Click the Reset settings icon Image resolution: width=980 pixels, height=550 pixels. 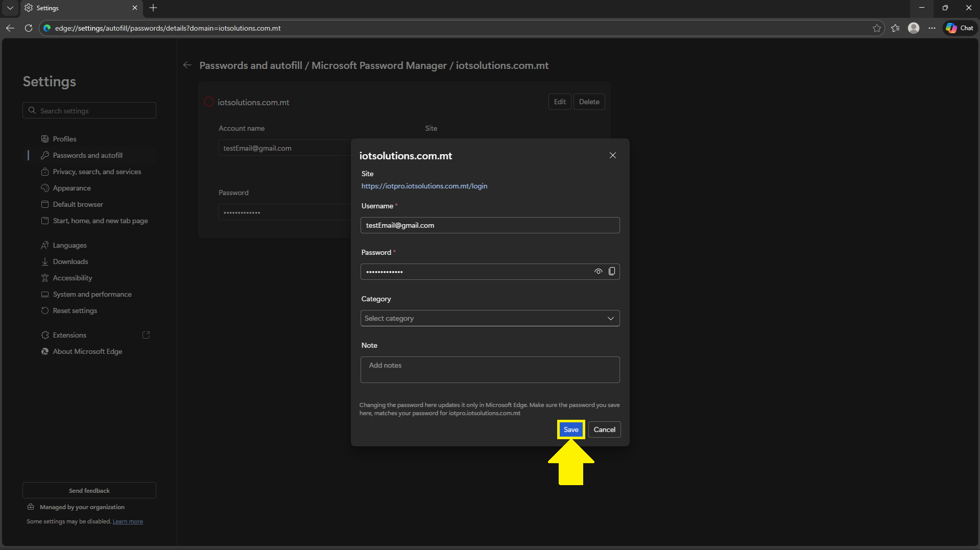45,310
